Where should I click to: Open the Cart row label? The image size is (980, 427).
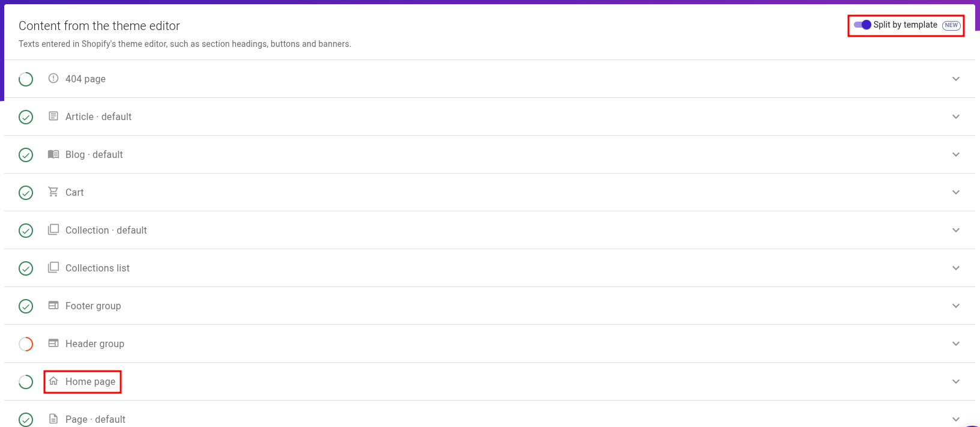point(74,192)
